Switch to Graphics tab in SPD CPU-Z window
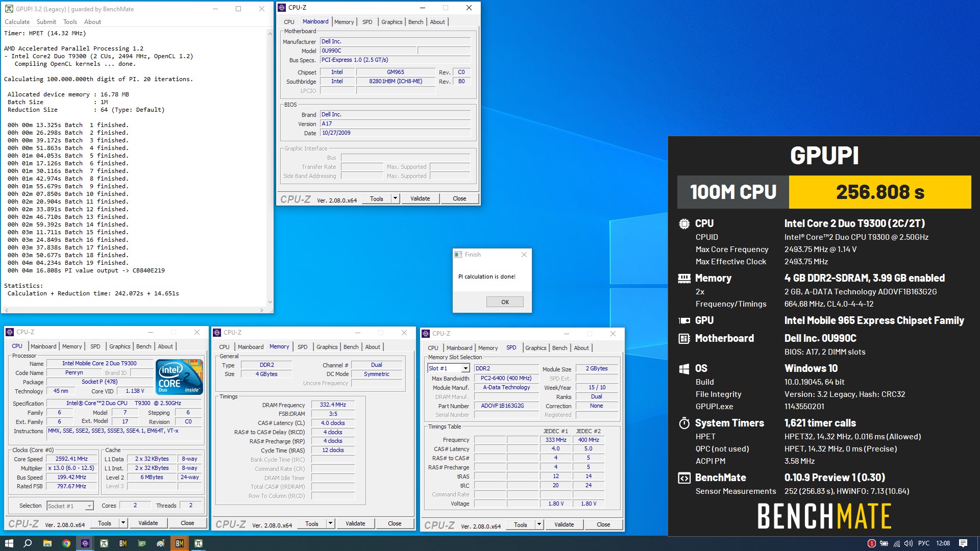 click(x=535, y=348)
